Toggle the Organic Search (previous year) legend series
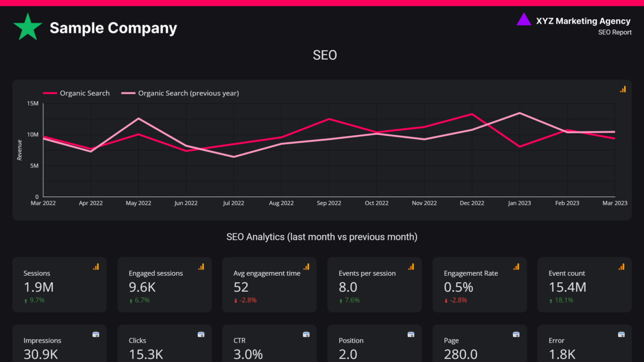 coord(188,93)
